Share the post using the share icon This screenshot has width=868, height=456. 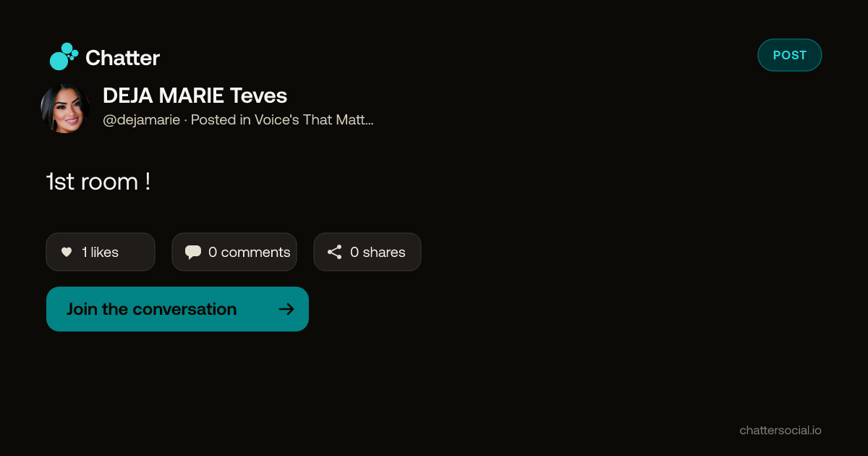[334, 252]
